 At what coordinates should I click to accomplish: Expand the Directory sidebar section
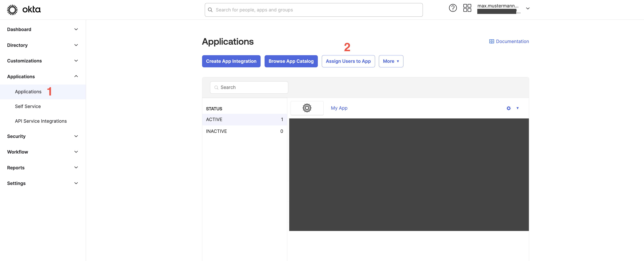click(x=76, y=45)
